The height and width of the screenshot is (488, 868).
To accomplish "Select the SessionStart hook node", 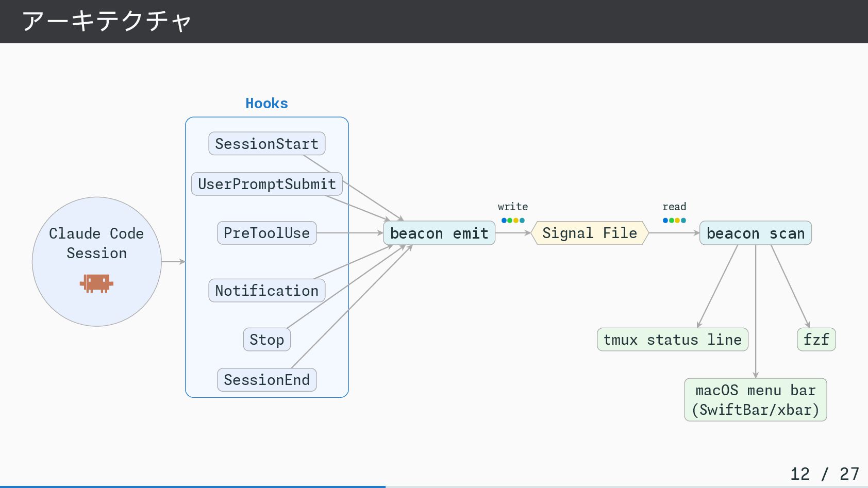I will 266,144.
